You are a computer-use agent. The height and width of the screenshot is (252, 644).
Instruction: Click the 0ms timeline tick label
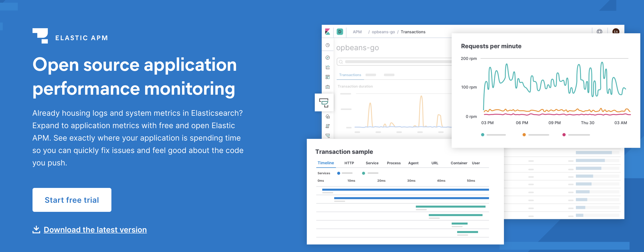[x=321, y=181]
